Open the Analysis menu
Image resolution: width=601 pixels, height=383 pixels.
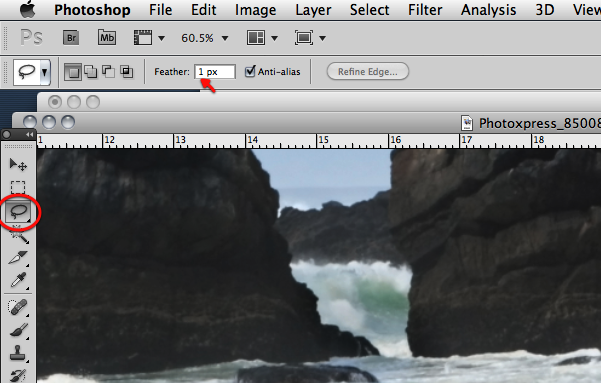(488, 10)
